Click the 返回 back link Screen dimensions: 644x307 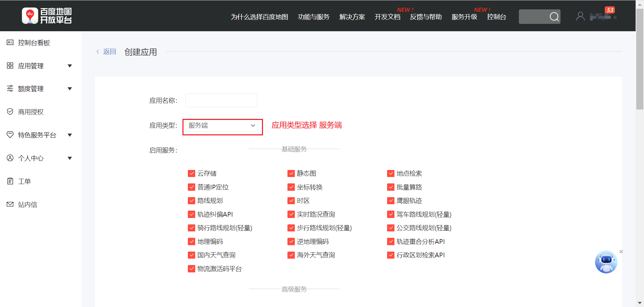coord(106,52)
